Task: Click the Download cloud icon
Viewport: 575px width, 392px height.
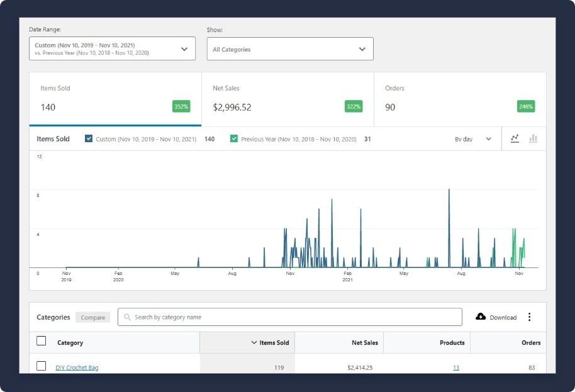Action: tap(481, 316)
